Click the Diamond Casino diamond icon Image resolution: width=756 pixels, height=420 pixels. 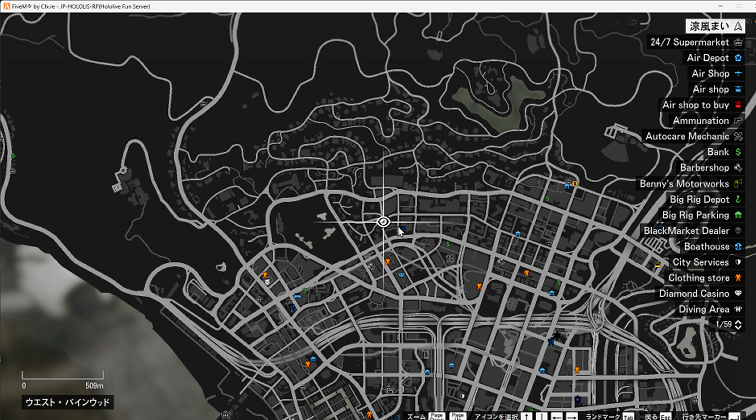coord(738,294)
